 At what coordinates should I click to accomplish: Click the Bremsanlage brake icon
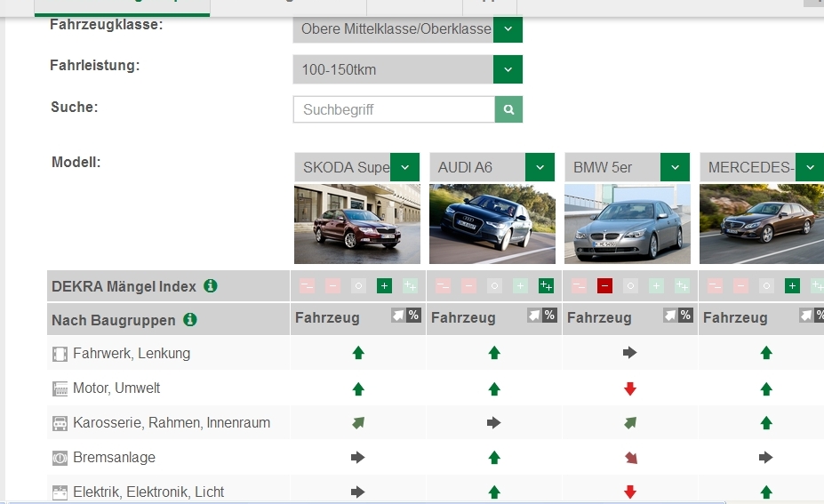(60, 458)
